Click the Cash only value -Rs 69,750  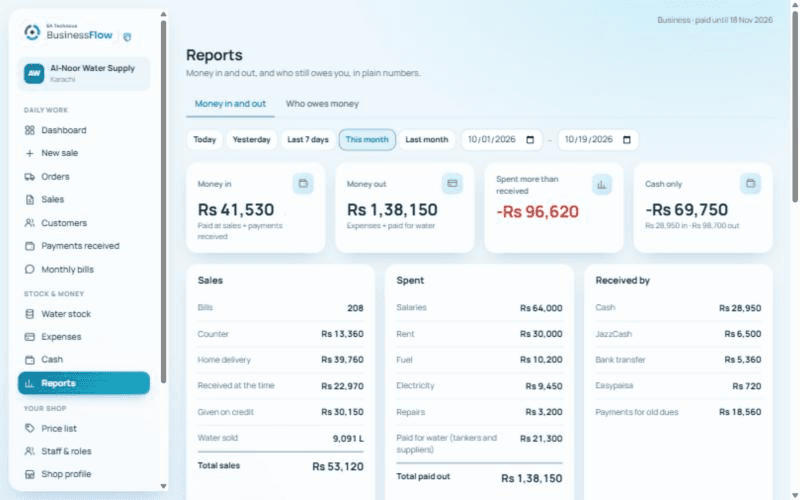pyautogui.click(x=687, y=210)
